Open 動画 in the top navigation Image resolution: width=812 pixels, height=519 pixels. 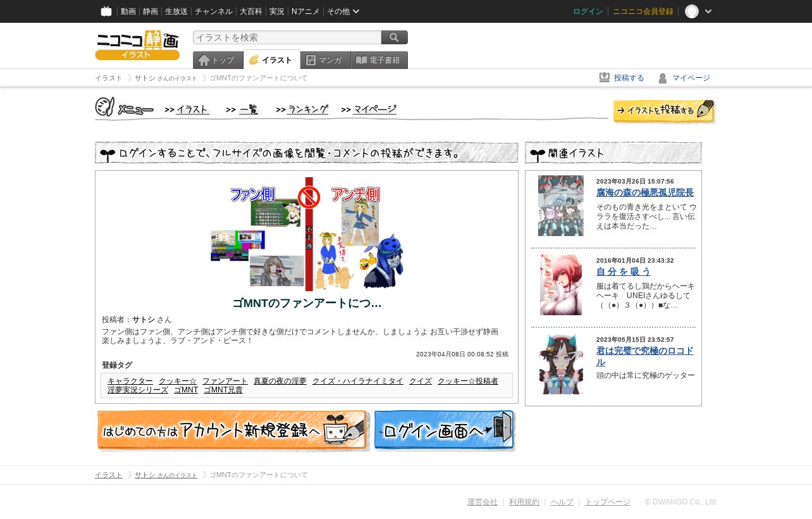[128, 11]
